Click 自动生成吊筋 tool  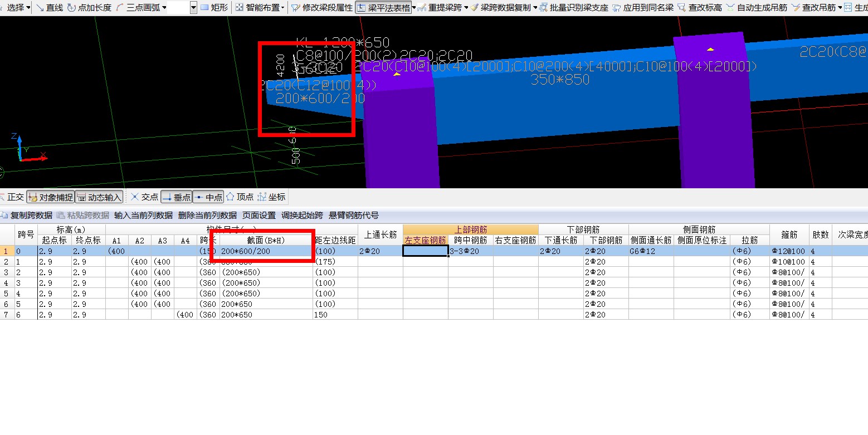coord(757,8)
